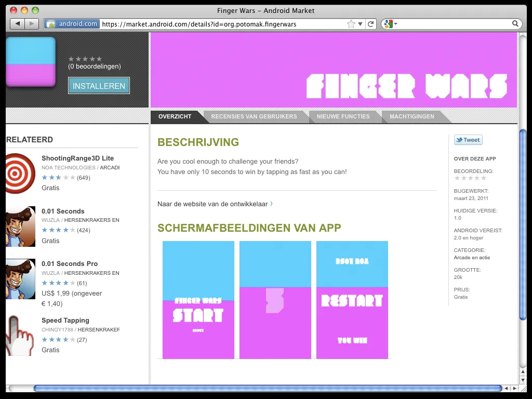Screen dimensions: 532x399
Task: Switch to RECENSIES VAN GEBRUIKERS tab
Action: [x=254, y=116]
